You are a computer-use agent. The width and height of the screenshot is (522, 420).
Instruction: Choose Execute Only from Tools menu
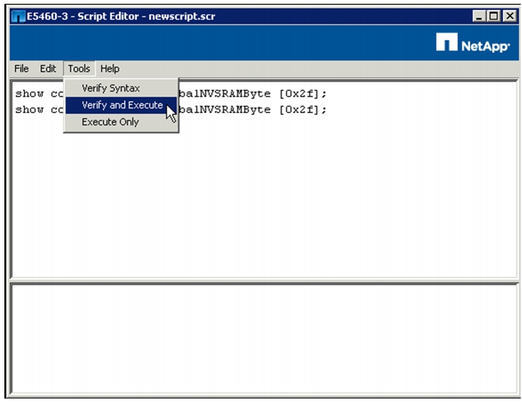tap(121, 122)
